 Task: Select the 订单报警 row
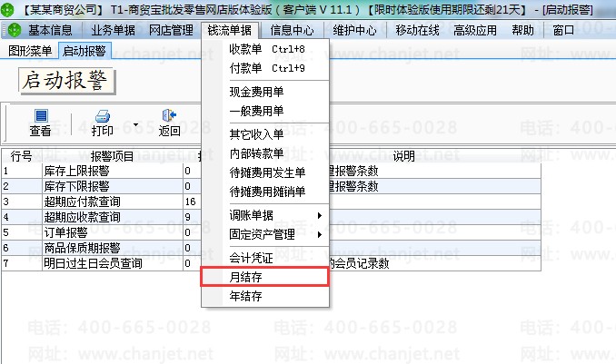271,232
